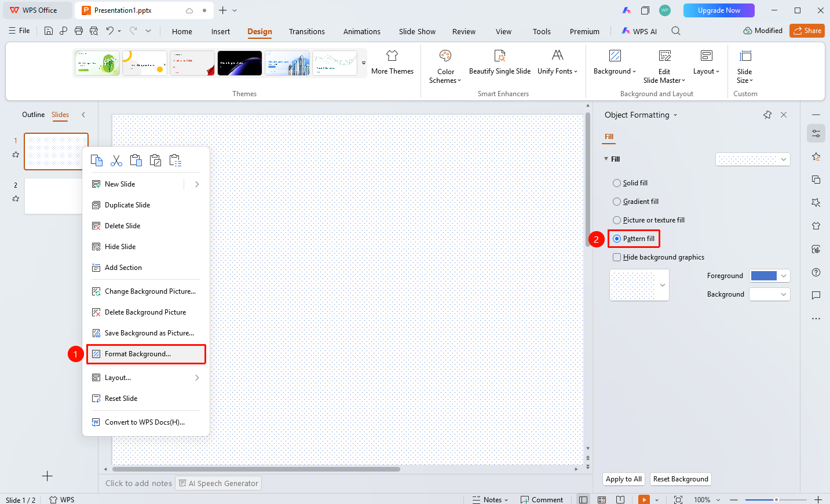
Task: Select the Pattern fill radio button
Action: (617, 239)
